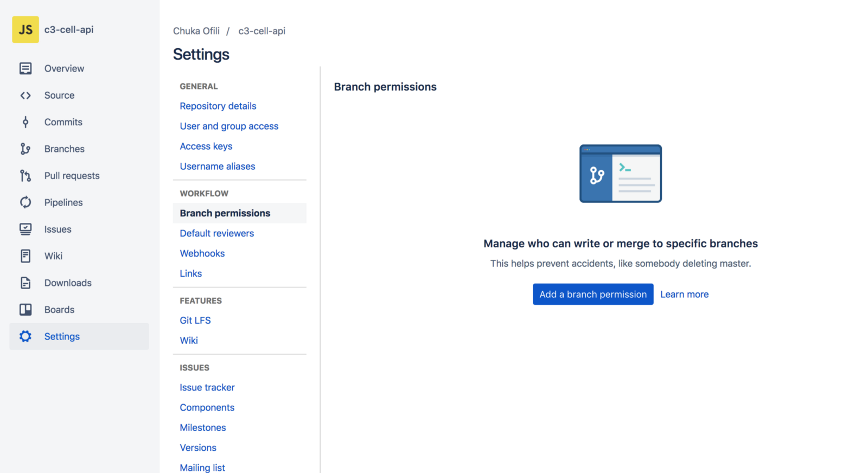This screenshot has width=868, height=473.
Task: Open Mailing list settings
Action: click(x=202, y=468)
